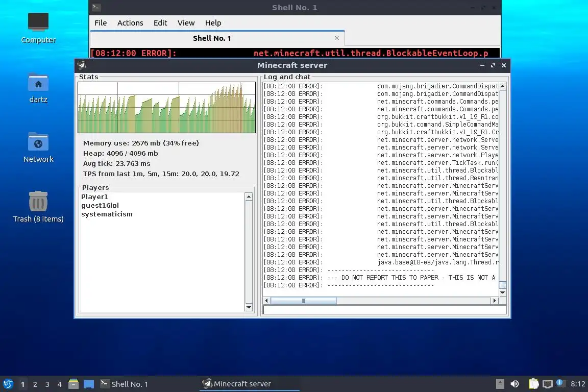The height and width of the screenshot is (392, 588).
Task: Open the Help menu in Shell window
Action: (x=213, y=23)
